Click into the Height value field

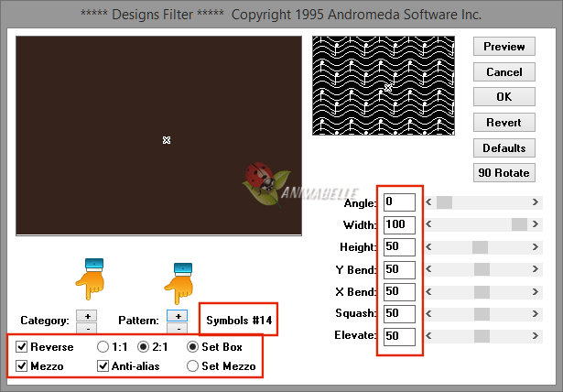click(x=399, y=247)
